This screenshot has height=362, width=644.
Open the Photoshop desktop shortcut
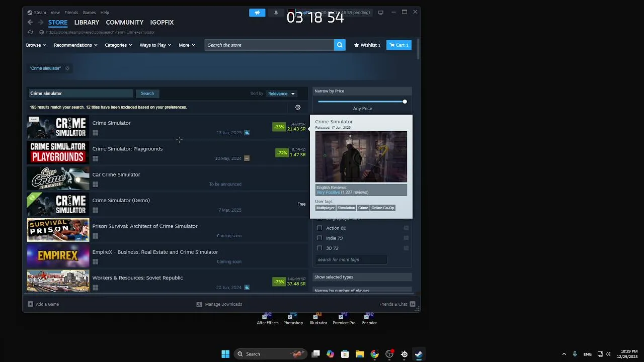[293, 319]
